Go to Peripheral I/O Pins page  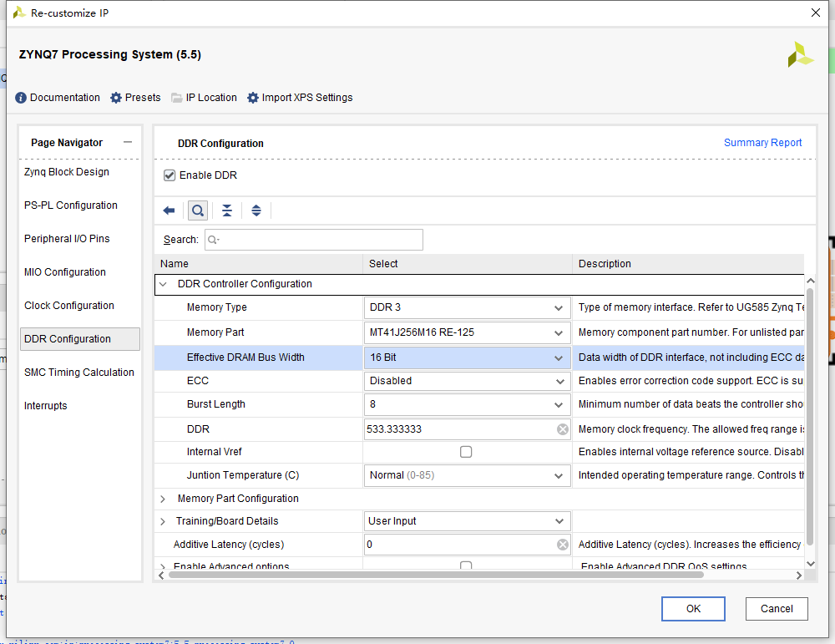(67, 239)
